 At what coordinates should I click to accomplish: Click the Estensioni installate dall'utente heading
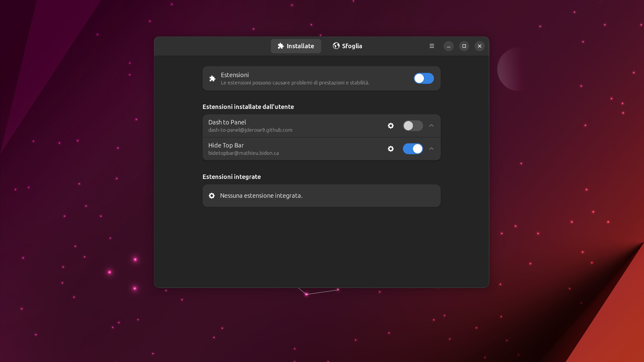(248, 107)
